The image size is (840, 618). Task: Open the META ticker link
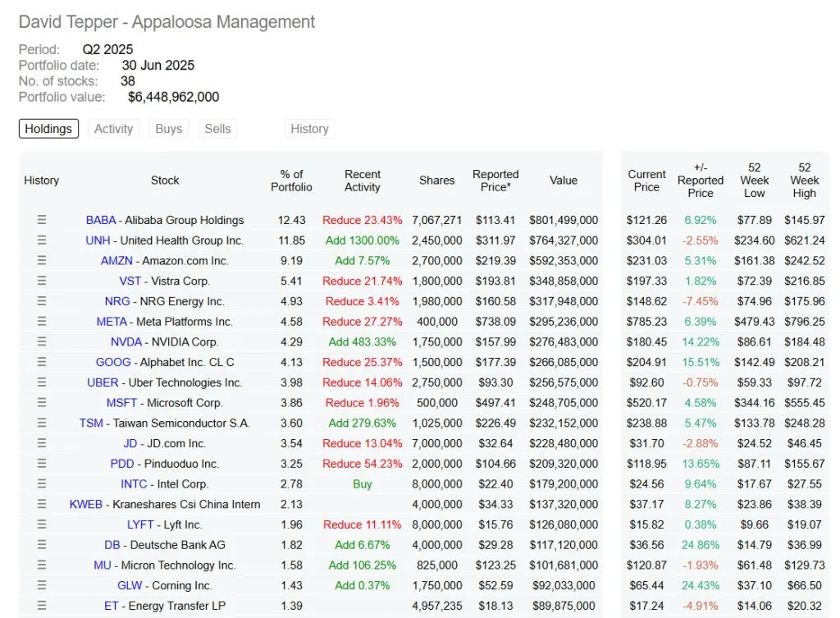112,322
